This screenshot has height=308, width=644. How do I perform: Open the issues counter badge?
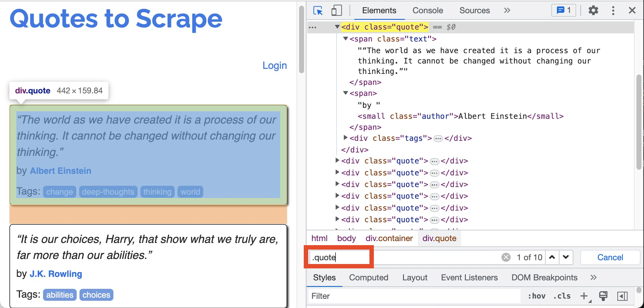coord(563,11)
